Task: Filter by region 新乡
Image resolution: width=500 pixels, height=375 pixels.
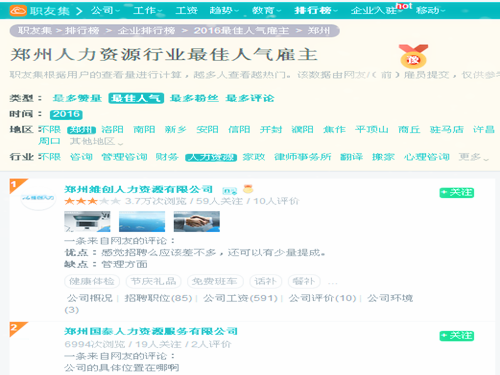Action: point(176,129)
